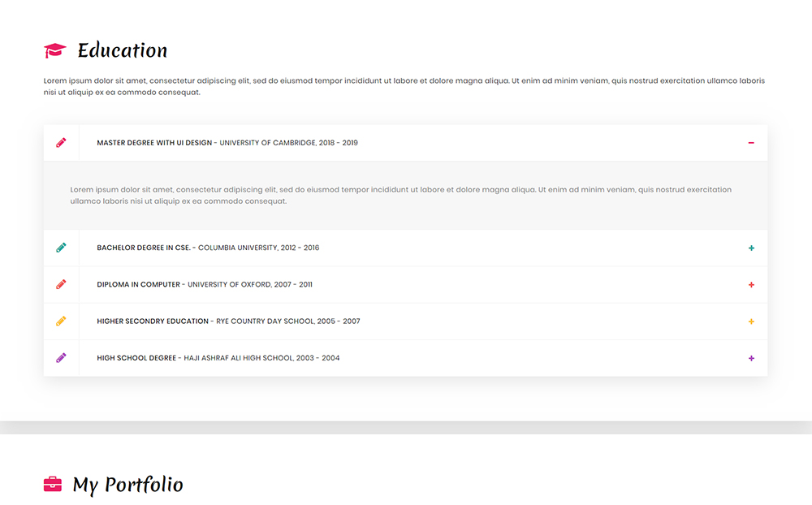The width and height of the screenshot is (812, 505).
Task: Expand Higher Secondary Education with yellow plus
Action: pyautogui.click(x=751, y=322)
